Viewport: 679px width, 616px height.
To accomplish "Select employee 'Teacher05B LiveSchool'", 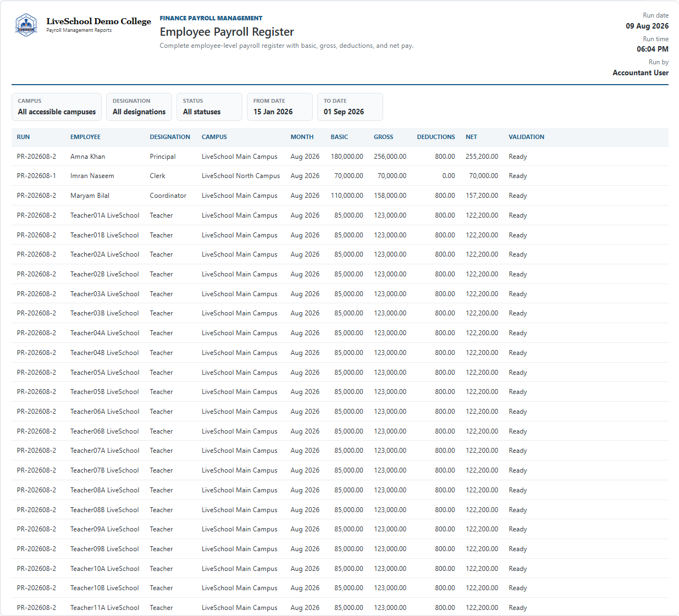I will tap(104, 392).
